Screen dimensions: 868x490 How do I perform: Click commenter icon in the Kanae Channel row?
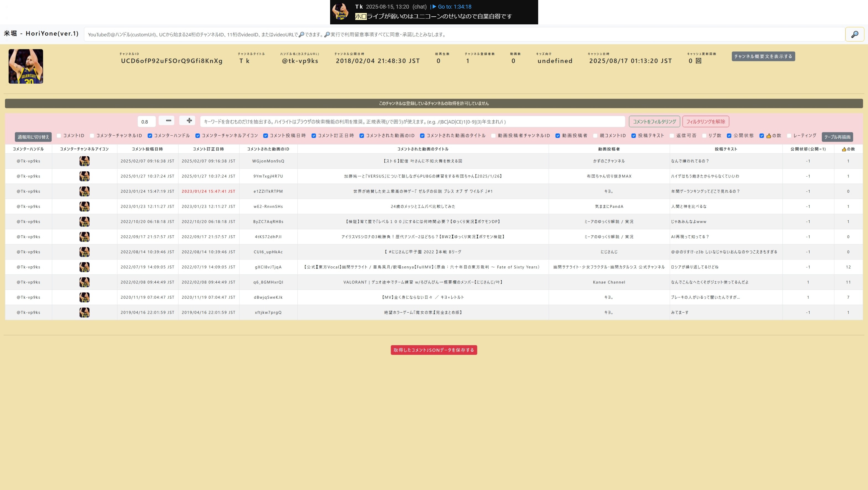pos(84,282)
